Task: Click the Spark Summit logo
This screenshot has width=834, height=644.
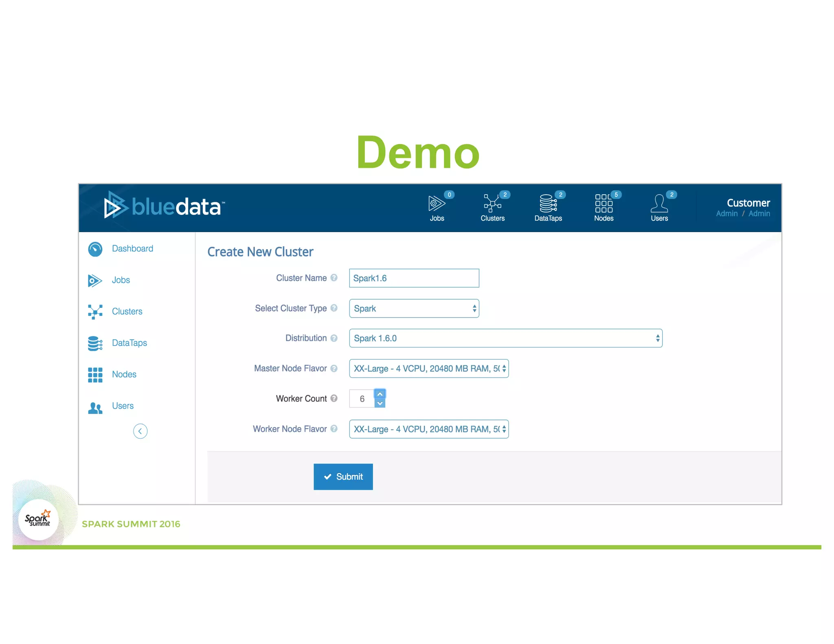Action: [38, 519]
